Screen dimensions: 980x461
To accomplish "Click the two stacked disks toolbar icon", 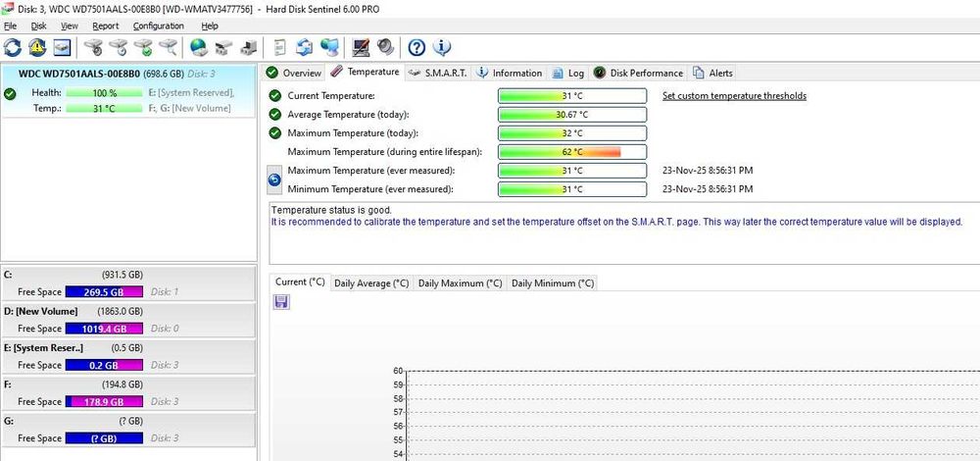I will pyautogui.click(x=223, y=47).
